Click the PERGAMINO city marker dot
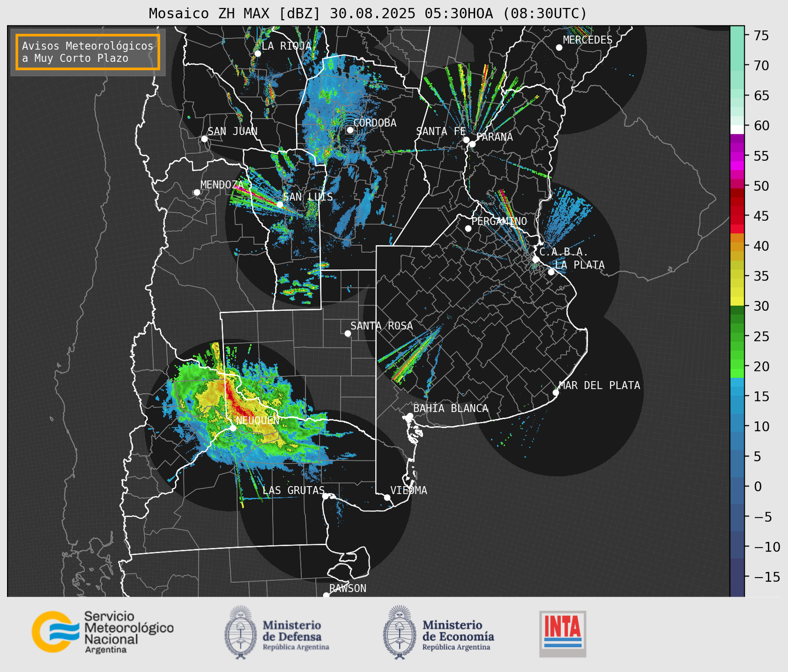The height and width of the screenshot is (672, 788). 468,229
